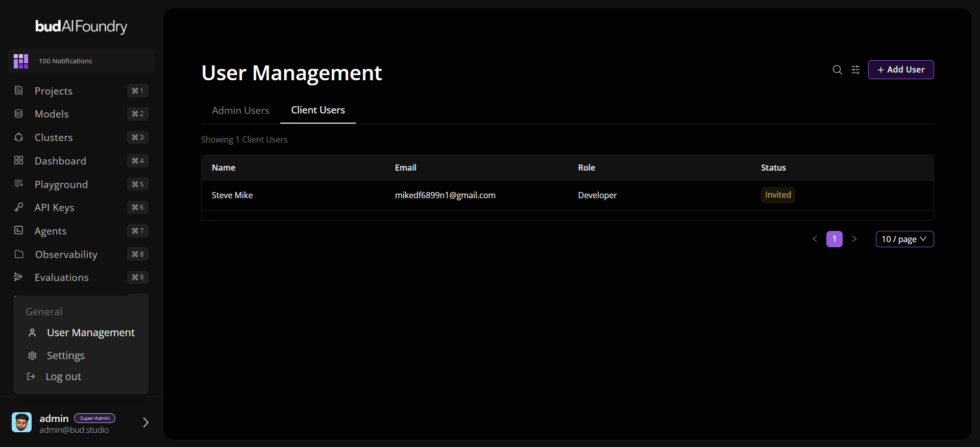
Task: Go to next page arrow
Action: pyautogui.click(x=854, y=239)
